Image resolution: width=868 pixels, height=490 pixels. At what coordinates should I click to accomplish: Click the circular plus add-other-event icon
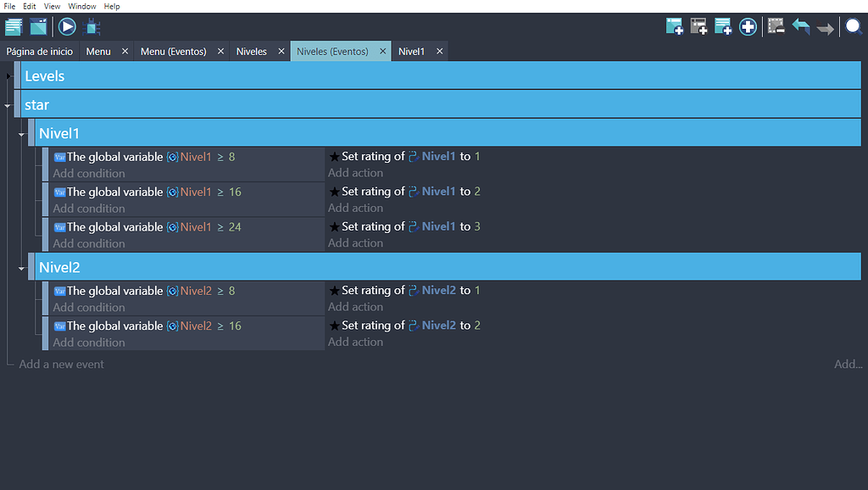(x=748, y=27)
